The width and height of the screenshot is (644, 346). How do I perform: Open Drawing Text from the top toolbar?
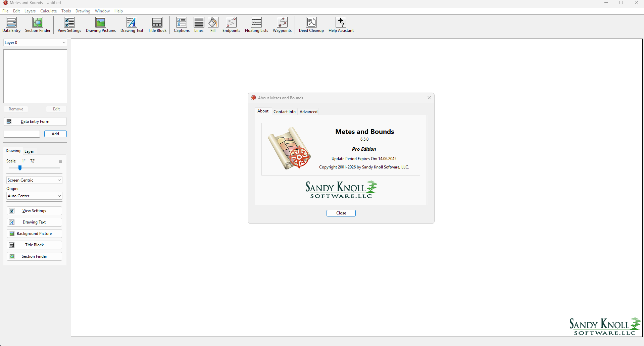(x=132, y=25)
